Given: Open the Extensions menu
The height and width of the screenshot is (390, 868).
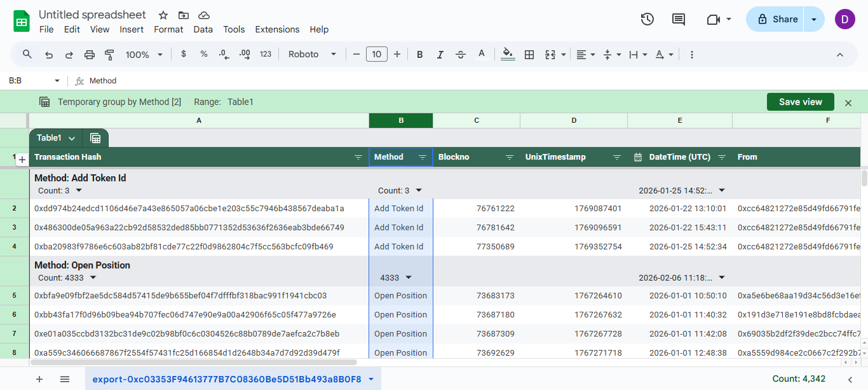Looking at the screenshot, I should pos(277,29).
